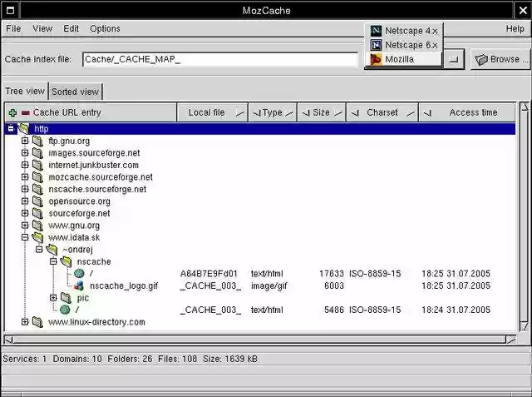Open the Help menu
This screenshot has height=397, width=532.
click(x=515, y=29)
